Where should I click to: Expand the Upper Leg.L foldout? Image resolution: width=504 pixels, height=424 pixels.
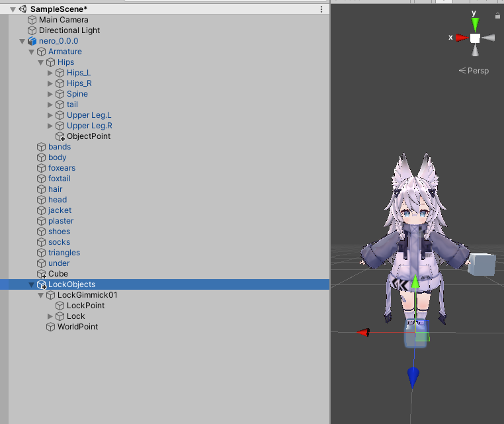pyautogui.click(x=50, y=115)
